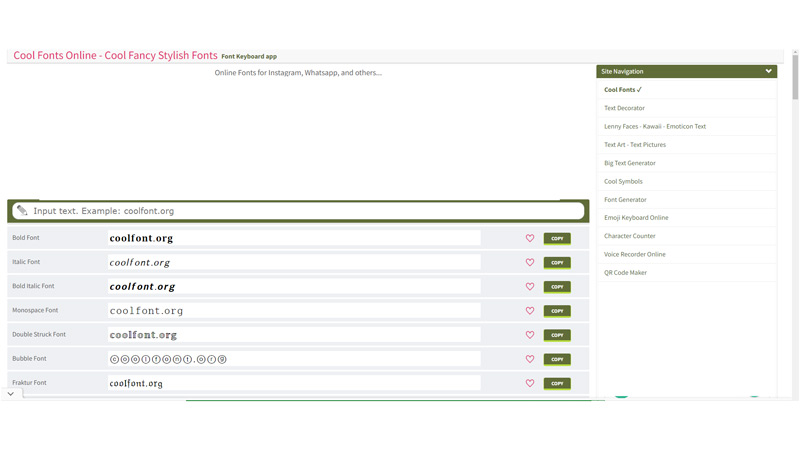Expand the bottom-left chevron arrow
Viewport: 800px width, 450px height.
[11, 394]
